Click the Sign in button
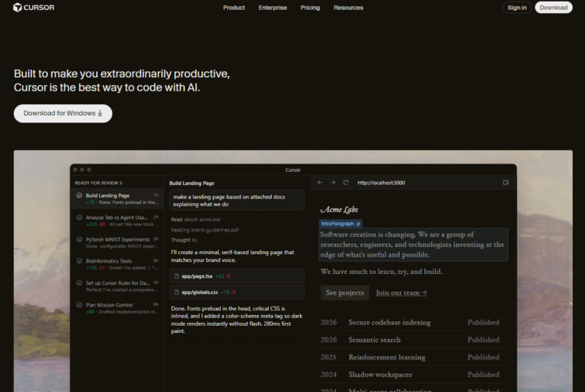This screenshot has width=585, height=392. click(x=517, y=8)
